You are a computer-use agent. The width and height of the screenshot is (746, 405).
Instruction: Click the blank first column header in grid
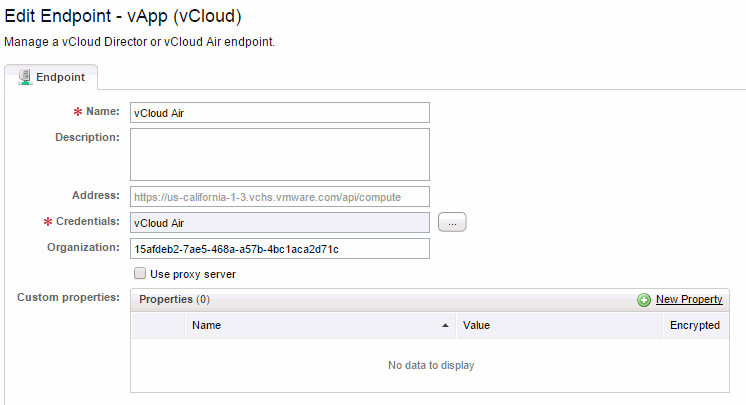click(x=158, y=325)
